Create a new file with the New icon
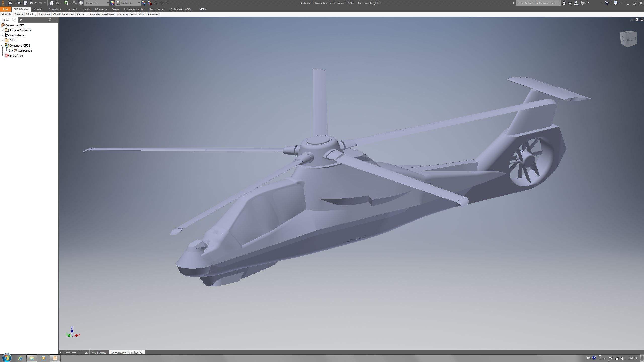Viewport: 644px width, 362px height. (x=10, y=3)
